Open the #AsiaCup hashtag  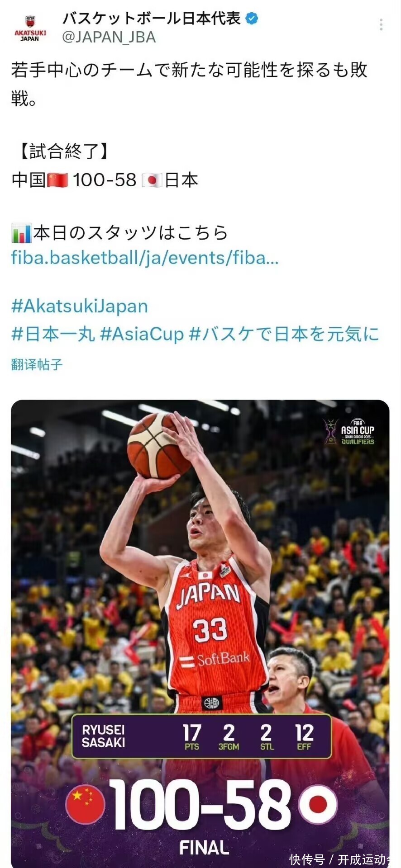(x=142, y=335)
